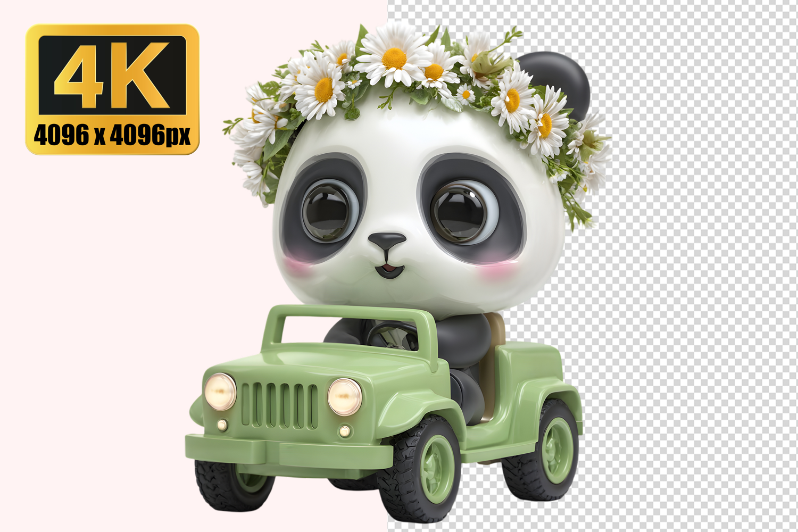The height and width of the screenshot is (532, 798).
Task: Click the large 4 digit in the badge
Action: click(x=80, y=74)
